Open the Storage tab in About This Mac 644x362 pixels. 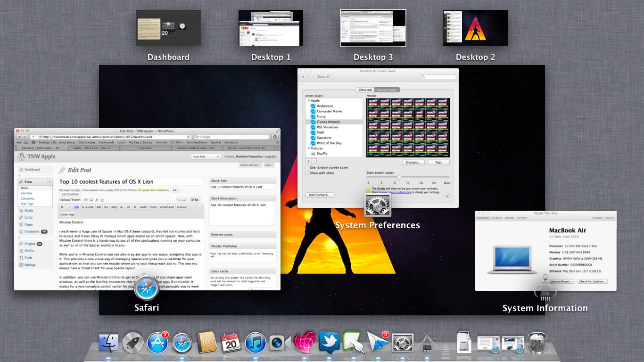(x=510, y=218)
